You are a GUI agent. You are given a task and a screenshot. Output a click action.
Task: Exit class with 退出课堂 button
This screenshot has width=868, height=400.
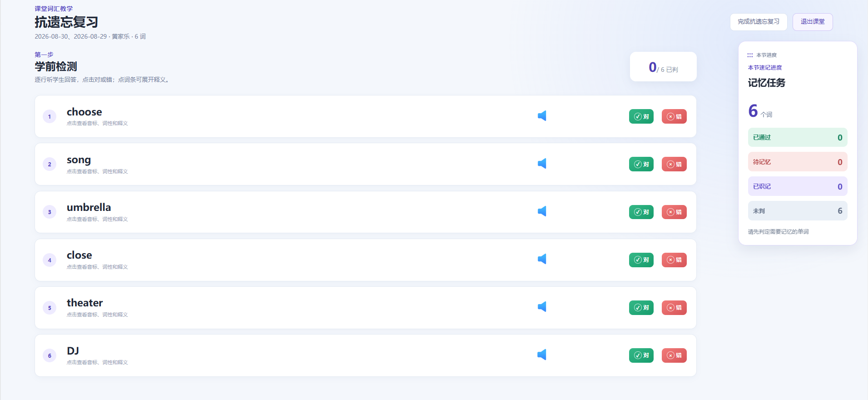tap(813, 22)
